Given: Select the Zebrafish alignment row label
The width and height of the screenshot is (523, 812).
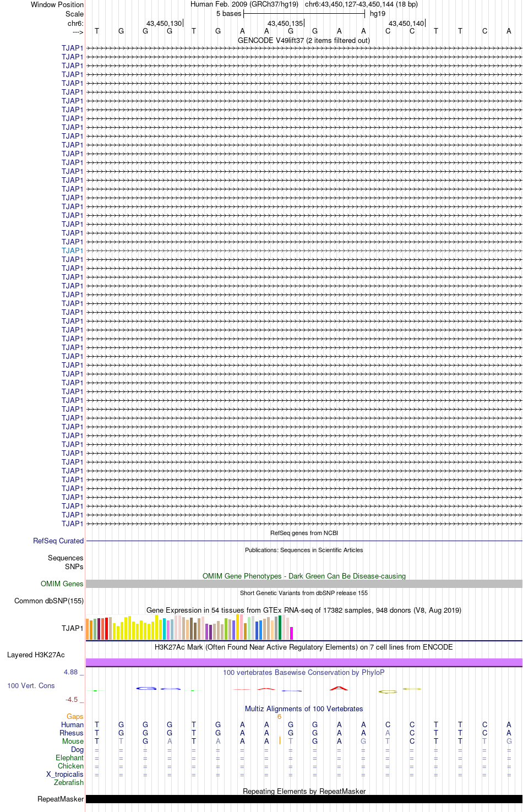Looking at the screenshot, I should pos(69,783).
